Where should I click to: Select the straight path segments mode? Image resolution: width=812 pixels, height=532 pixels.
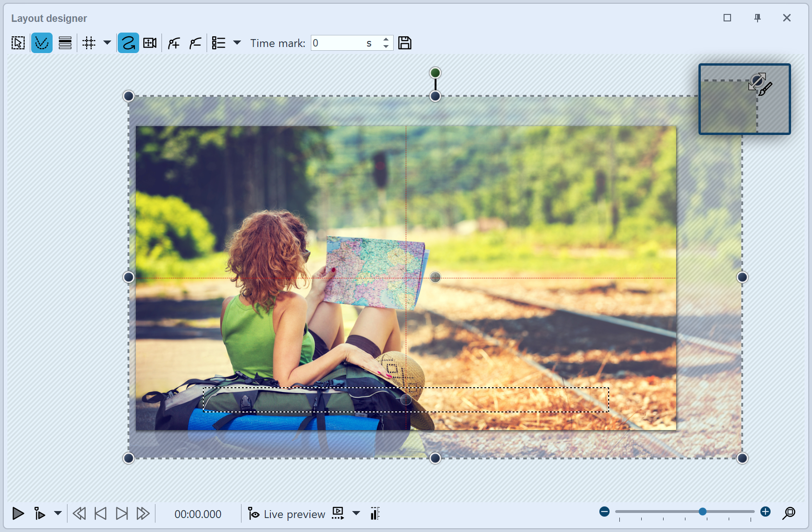pos(65,43)
